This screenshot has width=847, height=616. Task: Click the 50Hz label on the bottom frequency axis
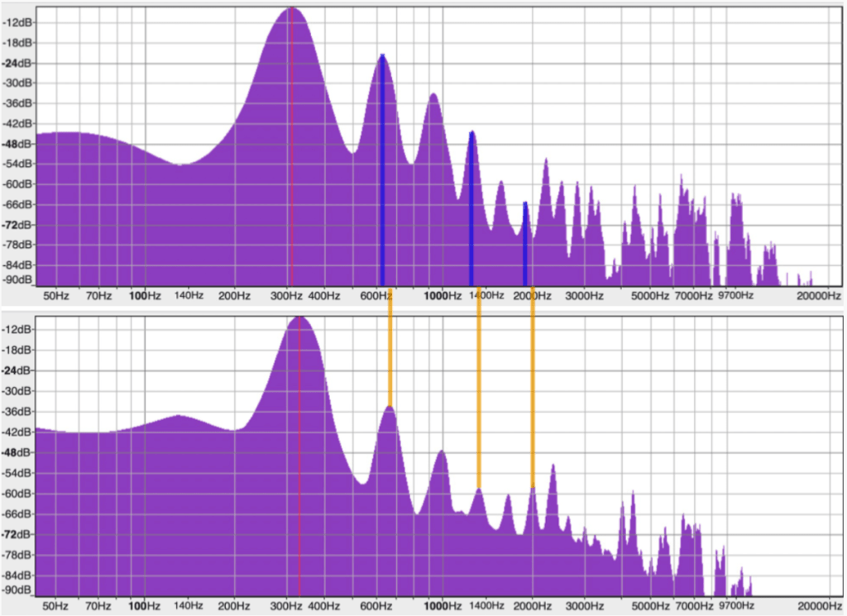tap(55, 604)
